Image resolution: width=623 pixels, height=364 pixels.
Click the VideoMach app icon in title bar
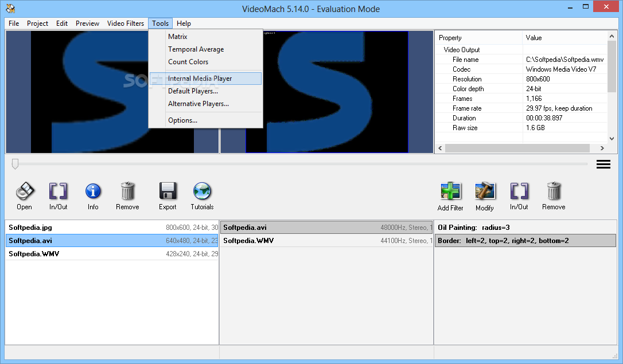pyautogui.click(x=11, y=9)
